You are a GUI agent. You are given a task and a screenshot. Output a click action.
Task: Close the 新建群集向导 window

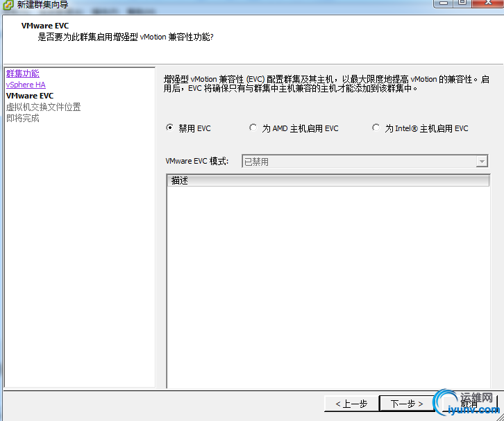[x=488, y=3]
